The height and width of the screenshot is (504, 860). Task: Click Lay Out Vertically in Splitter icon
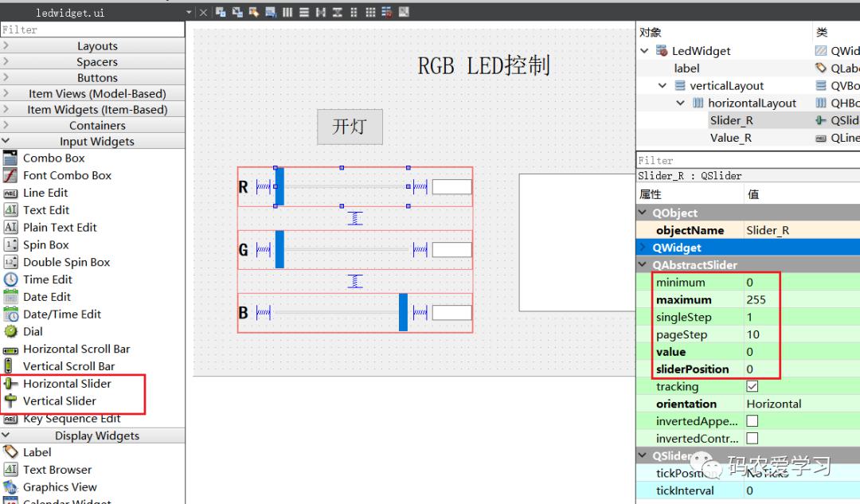pyautogui.click(x=338, y=11)
